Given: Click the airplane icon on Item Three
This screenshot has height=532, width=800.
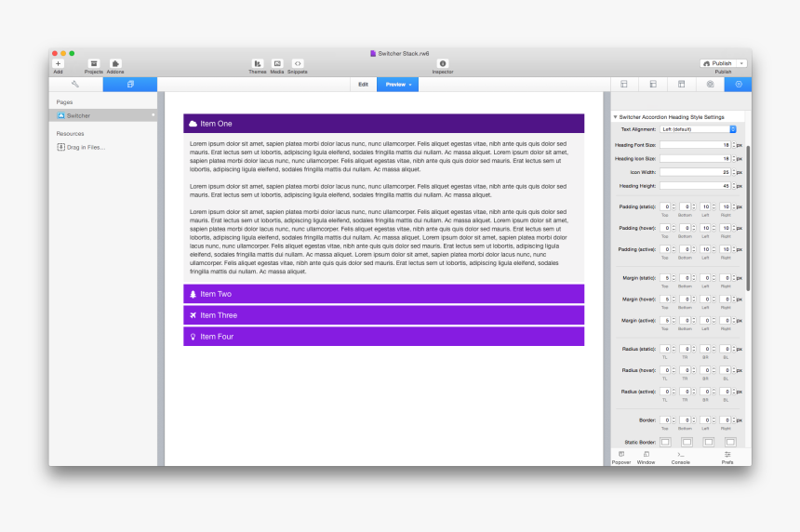Looking at the screenshot, I should pyautogui.click(x=193, y=315).
